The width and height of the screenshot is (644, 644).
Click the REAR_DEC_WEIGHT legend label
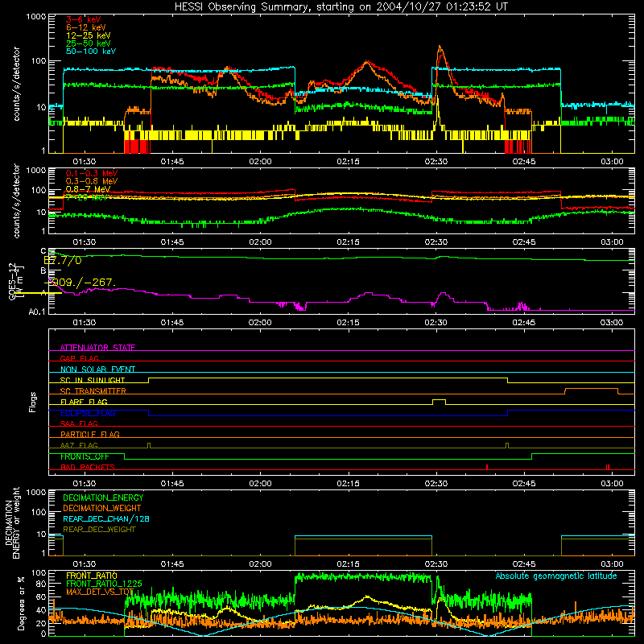pos(99,530)
